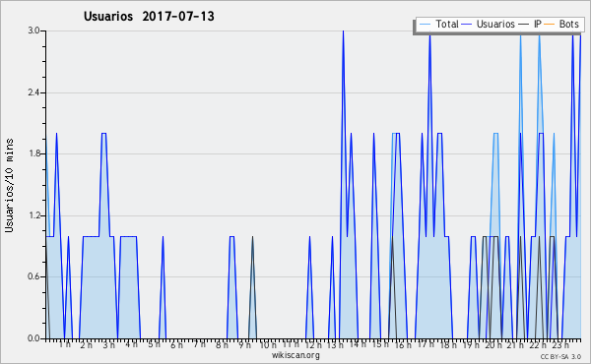Click the '0.6' y-axis value
The image size is (591, 364).
(x=33, y=276)
